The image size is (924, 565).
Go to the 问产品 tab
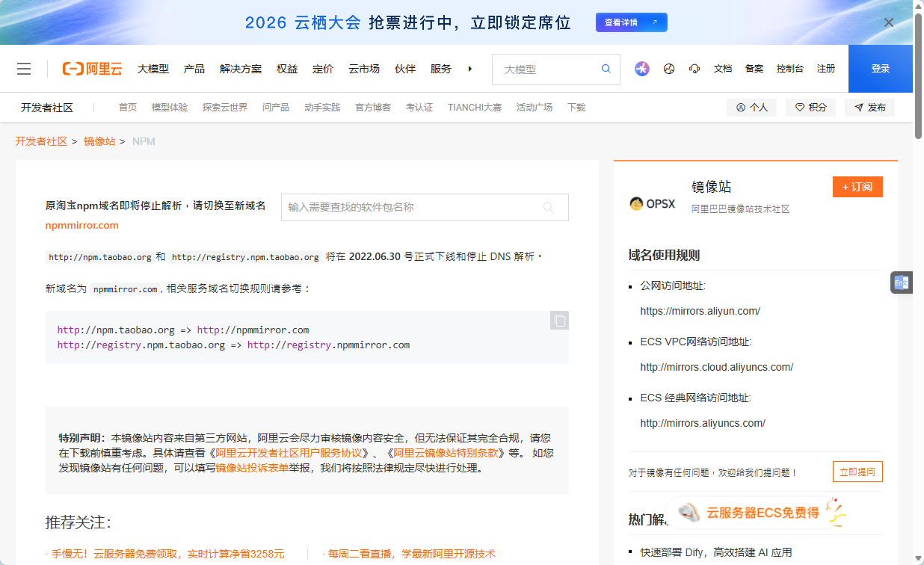pos(276,108)
